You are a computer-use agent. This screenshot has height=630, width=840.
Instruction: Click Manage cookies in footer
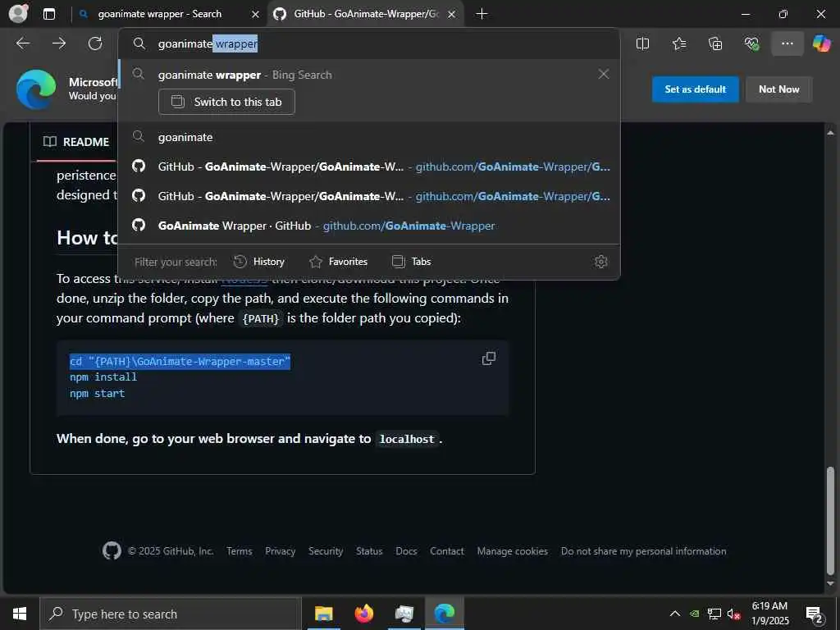pos(512,551)
